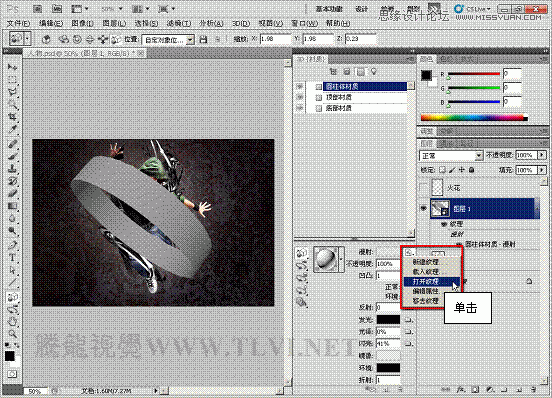Select the Hand tool
Viewport: 552px width, 398px height.
coord(12,321)
